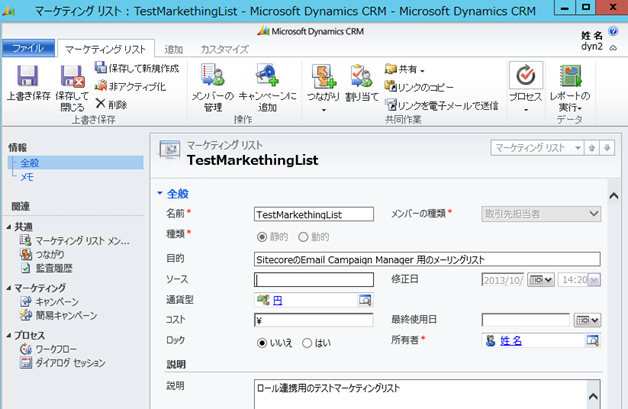Click 非アクティブ化 deactivate button
Viewport: 628px width, 409px height.
point(130,86)
